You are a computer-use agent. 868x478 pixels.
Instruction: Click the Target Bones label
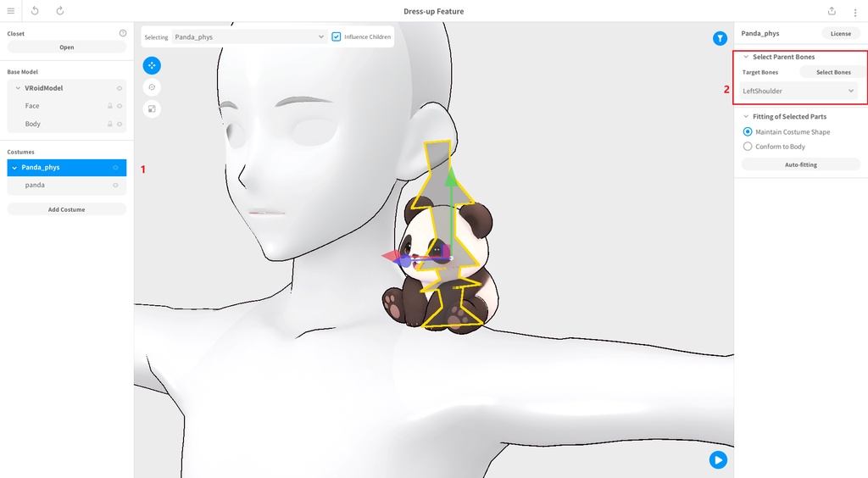pos(760,72)
